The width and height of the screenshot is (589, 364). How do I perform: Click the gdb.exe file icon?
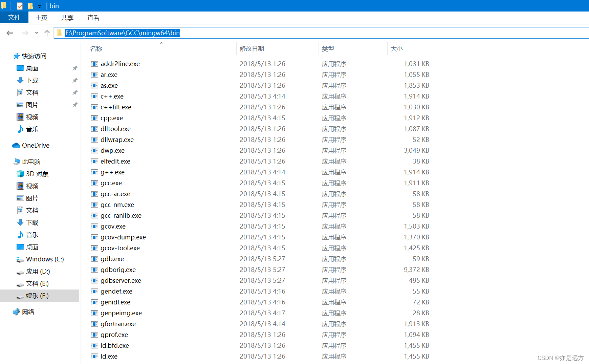click(x=94, y=259)
